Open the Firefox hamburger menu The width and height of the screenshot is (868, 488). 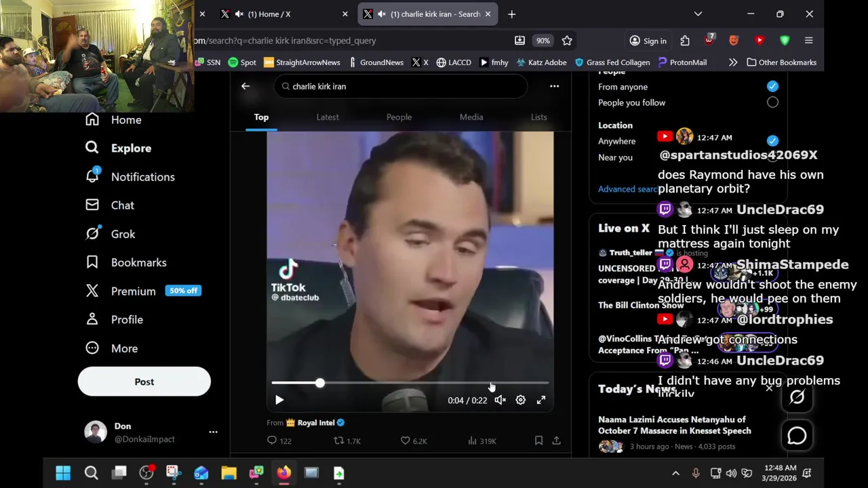808,41
